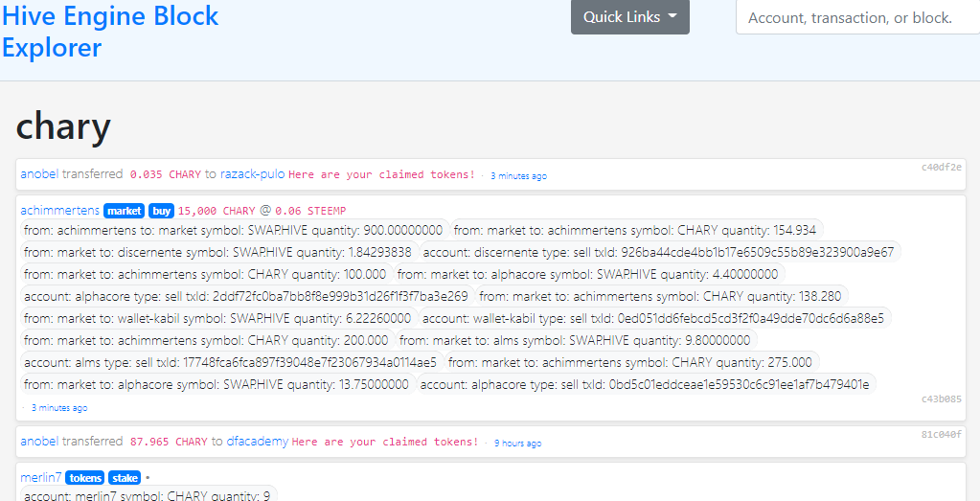Click the CHARY quantity 100.000 log entry
980x501 pixels.
[x=206, y=274]
